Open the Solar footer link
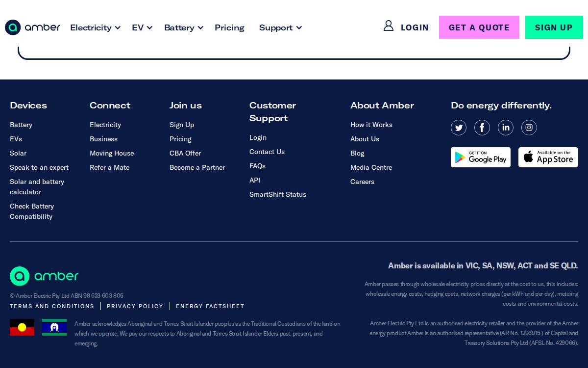Viewport: 588px width, 368px height. (x=18, y=153)
